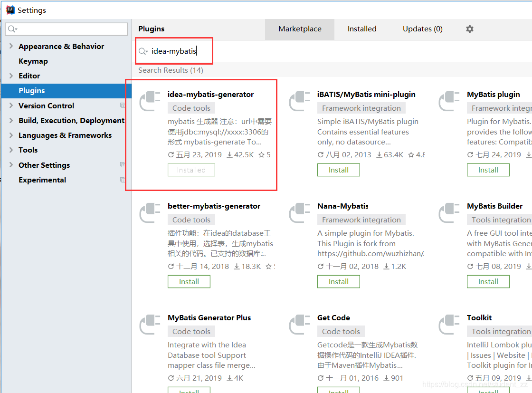Expand Build, Execution, Deployment node
Screen dimensions: 532x393
(x=11, y=121)
